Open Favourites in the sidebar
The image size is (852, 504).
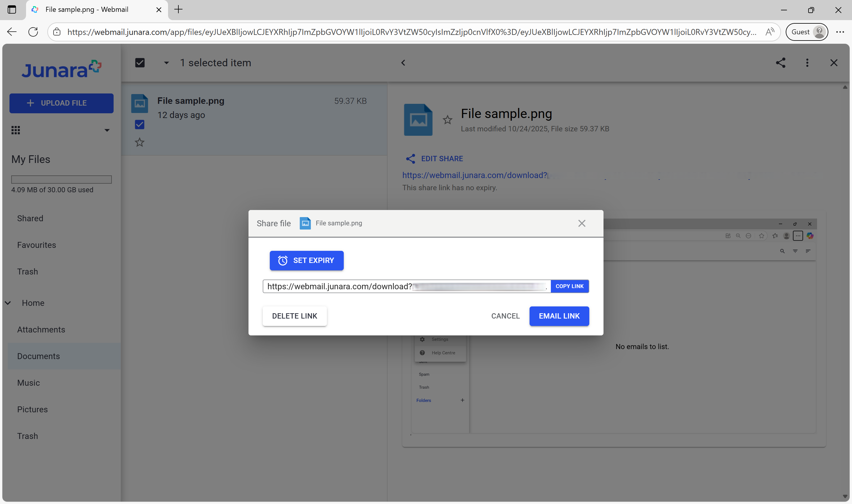point(37,245)
